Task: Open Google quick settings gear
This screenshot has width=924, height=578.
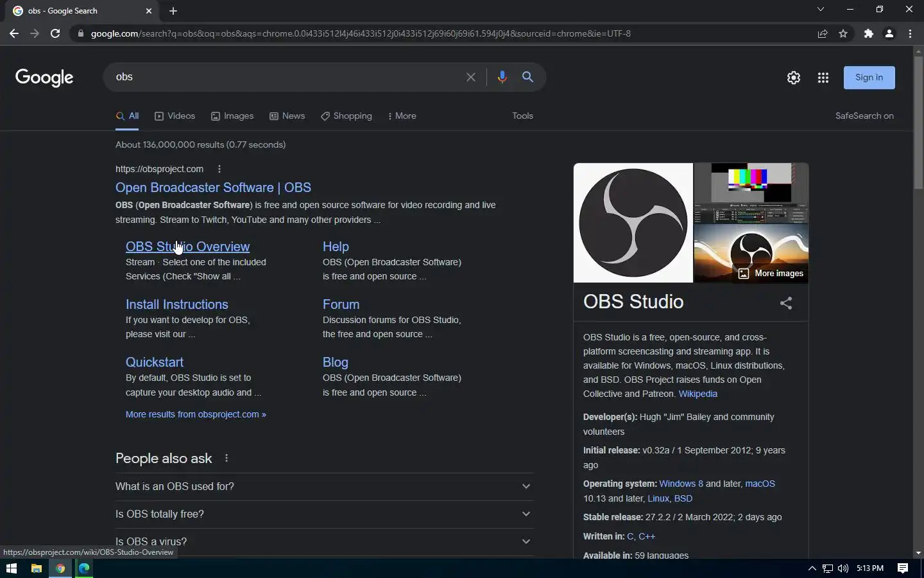Action: click(794, 78)
